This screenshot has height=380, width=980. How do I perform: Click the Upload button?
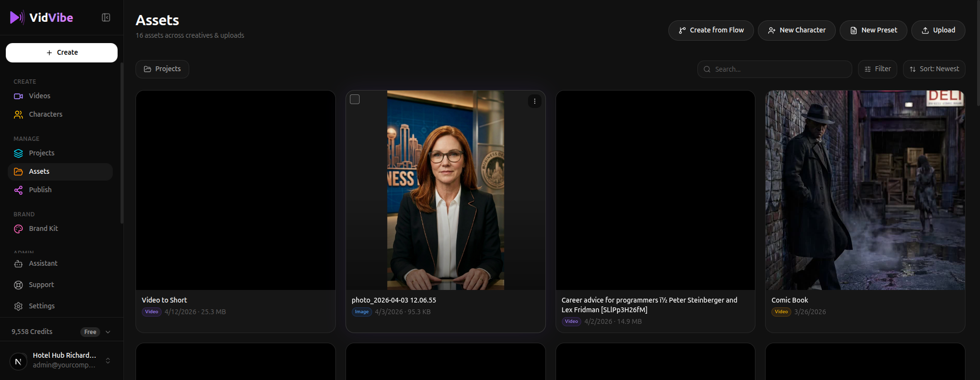(937, 30)
